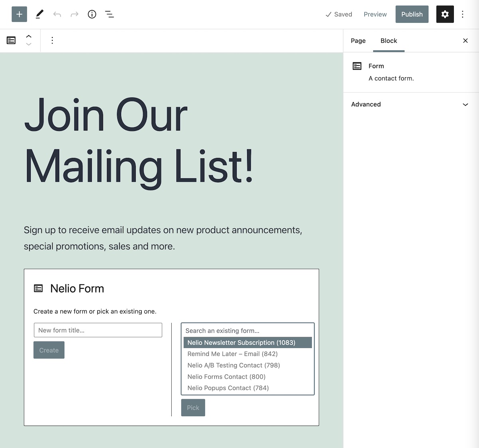Expand the Advanced panel
Viewport: 479px width, 448px height.
click(x=411, y=105)
